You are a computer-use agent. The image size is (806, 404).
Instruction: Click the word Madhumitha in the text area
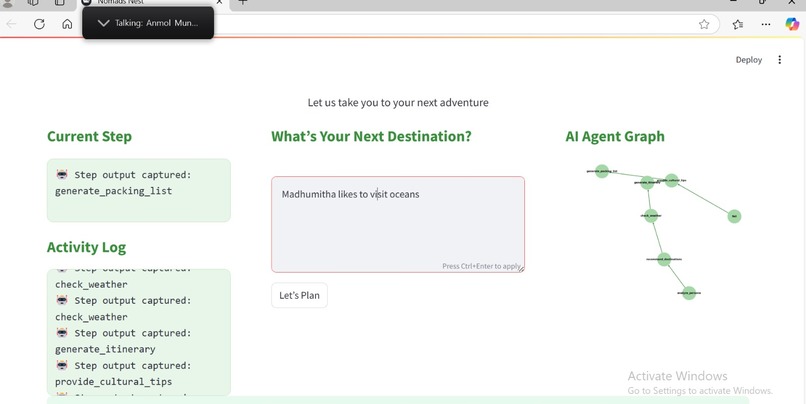point(308,194)
